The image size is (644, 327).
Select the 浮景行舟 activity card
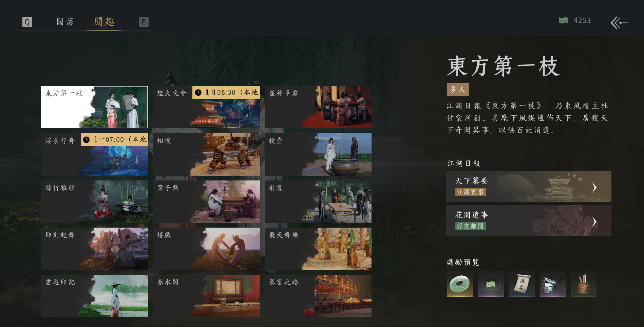click(x=94, y=154)
